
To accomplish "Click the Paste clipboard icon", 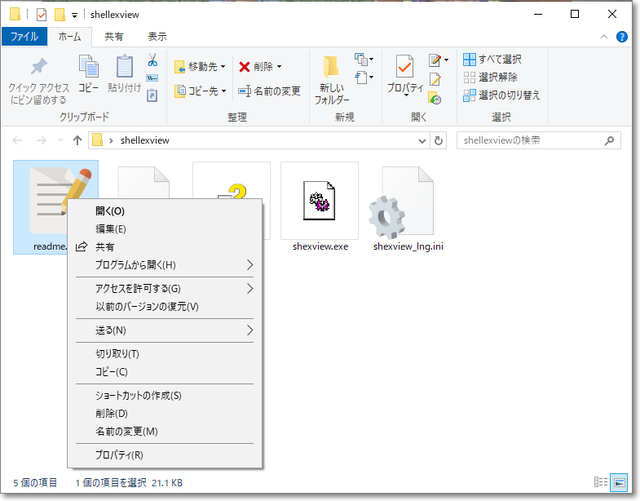I will (x=124, y=68).
